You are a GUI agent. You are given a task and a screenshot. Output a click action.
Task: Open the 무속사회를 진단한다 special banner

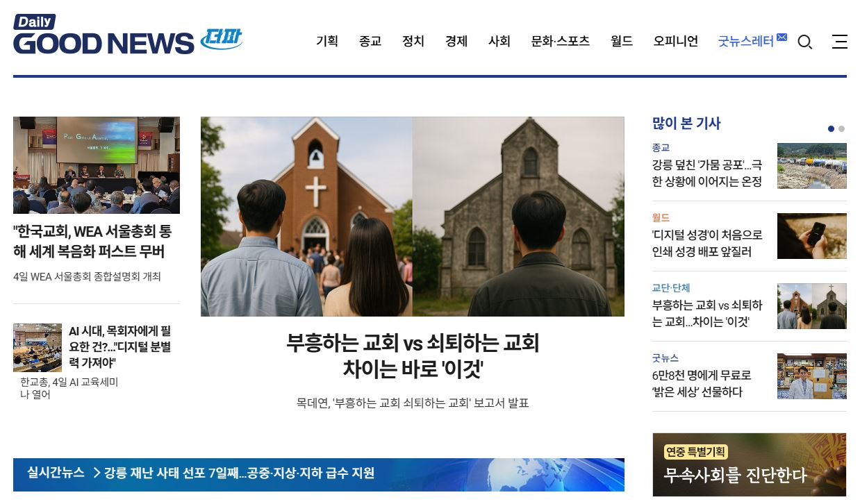(x=749, y=465)
